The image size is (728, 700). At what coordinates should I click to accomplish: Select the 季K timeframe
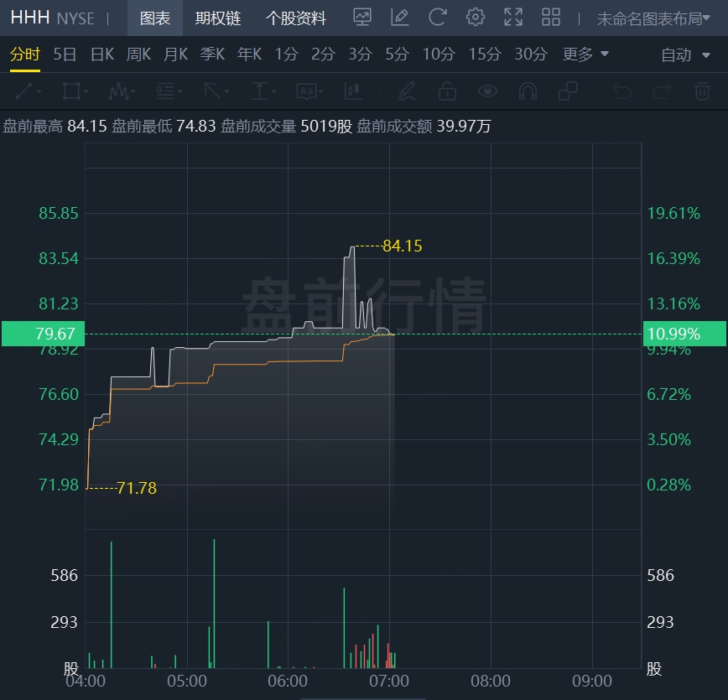(x=212, y=54)
